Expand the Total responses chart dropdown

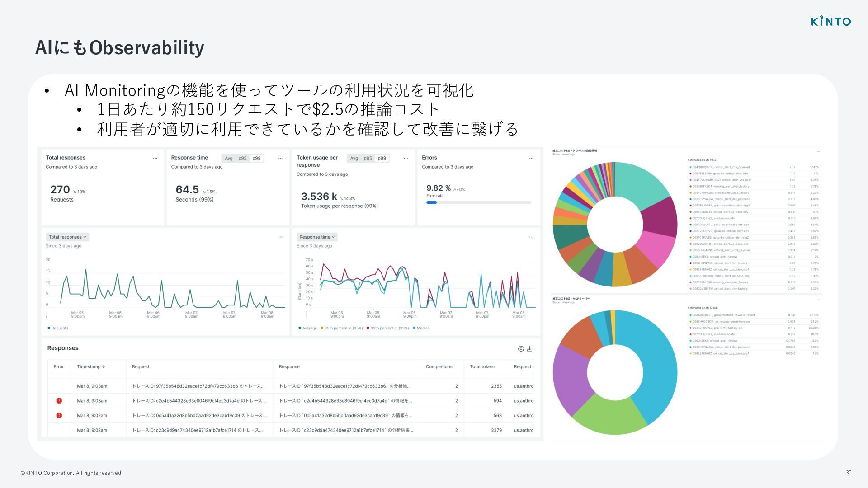[x=67, y=237]
